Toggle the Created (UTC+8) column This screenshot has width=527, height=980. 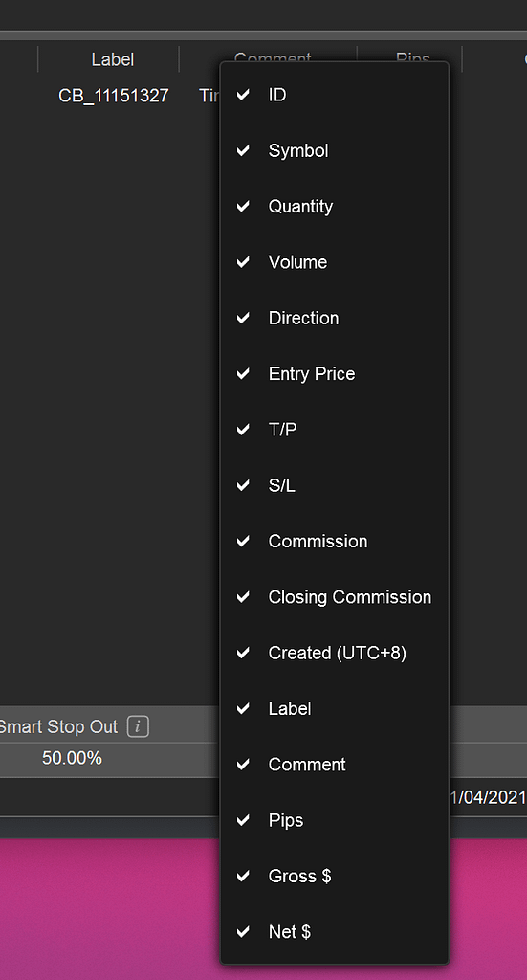tap(334, 653)
